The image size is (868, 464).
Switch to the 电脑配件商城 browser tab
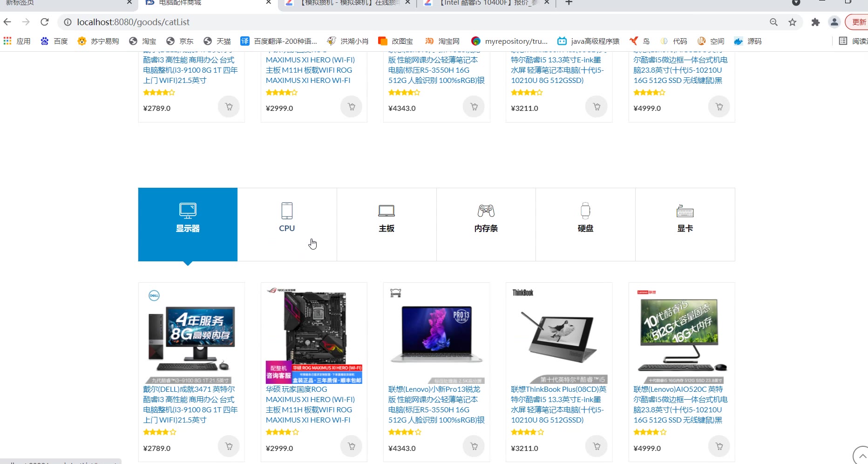pyautogui.click(x=207, y=4)
